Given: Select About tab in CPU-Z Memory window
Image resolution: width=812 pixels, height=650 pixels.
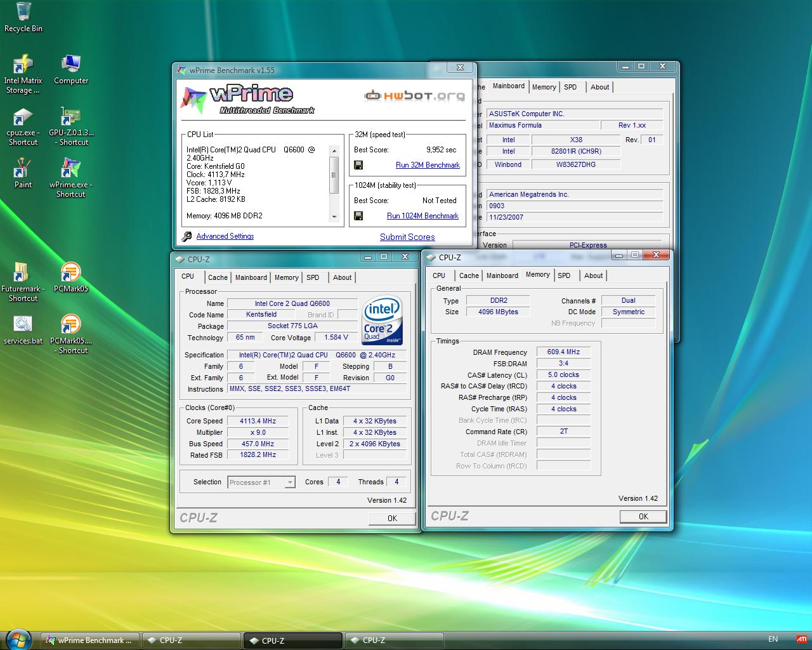Looking at the screenshot, I should click(594, 275).
